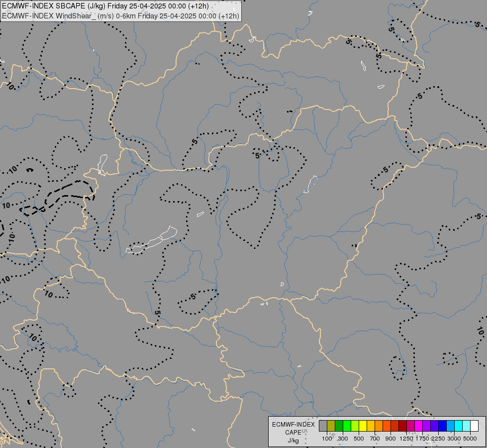Image resolution: width=487 pixels, height=448 pixels.
Task: Click the legend value label 900
Action: [x=390, y=439]
